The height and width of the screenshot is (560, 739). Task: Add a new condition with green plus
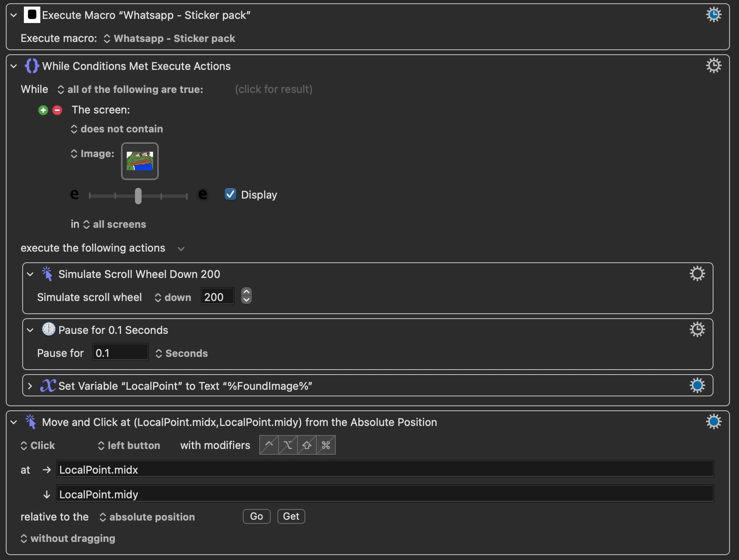tap(43, 110)
